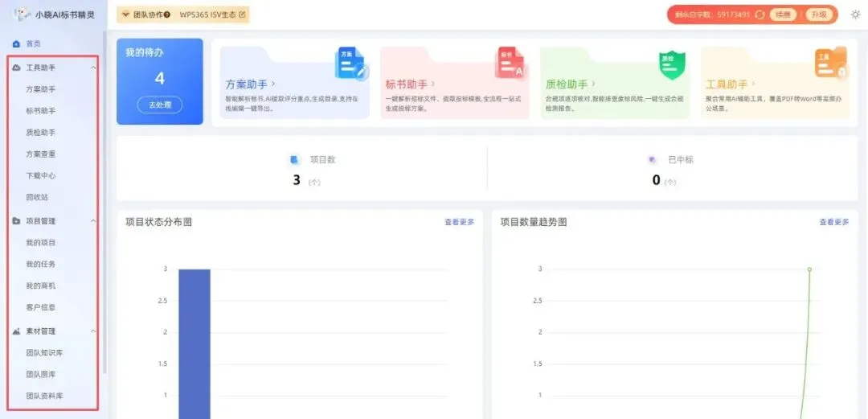Collapse the 项目管理 sidebar section
Image resolution: width=868 pixels, height=419 pixels.
(93, 221)
